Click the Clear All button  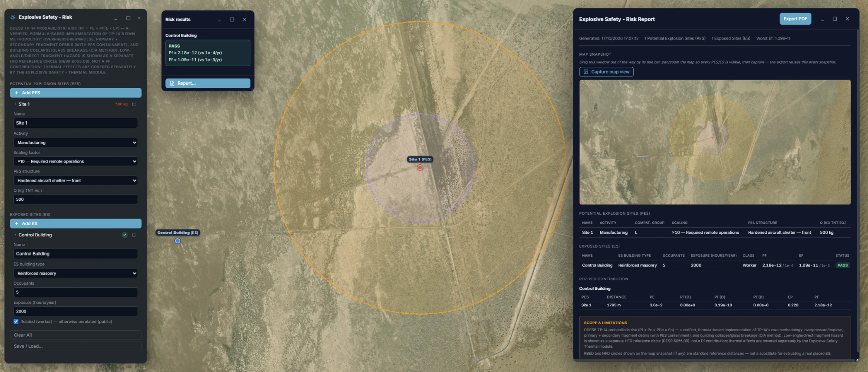click(x=76, y=335)
